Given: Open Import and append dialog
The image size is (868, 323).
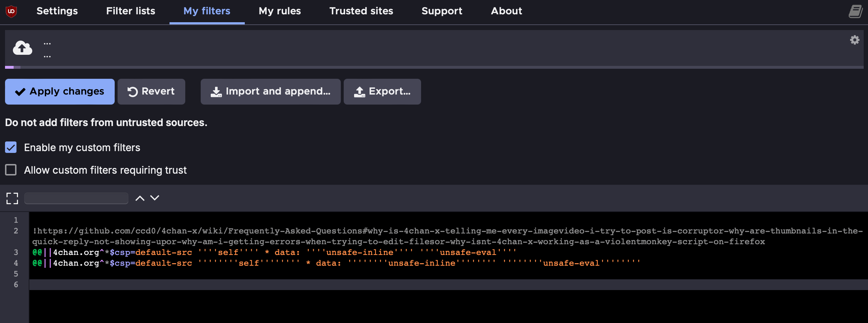Looking at the screenshot, I should 271,92.
